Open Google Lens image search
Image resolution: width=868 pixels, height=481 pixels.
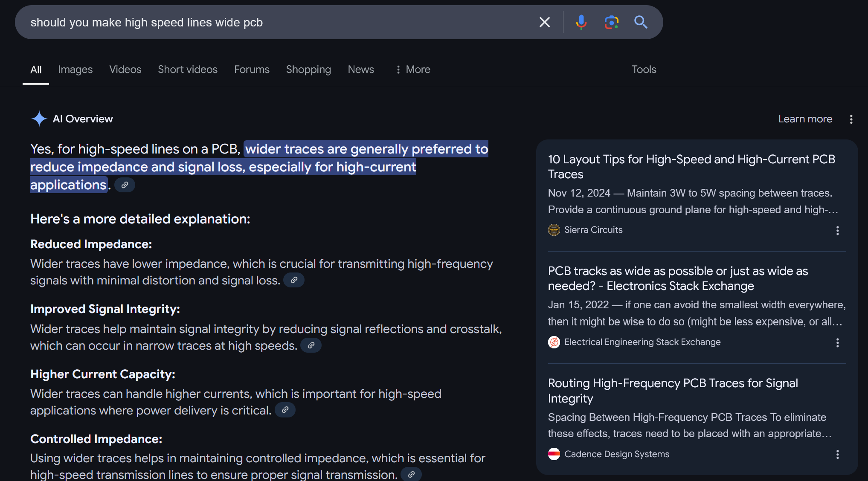(x=611, y=22)
